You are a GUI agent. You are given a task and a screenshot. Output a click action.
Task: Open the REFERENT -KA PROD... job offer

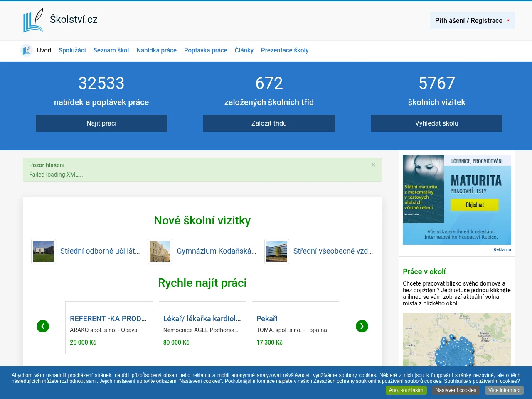pos(108,319)
